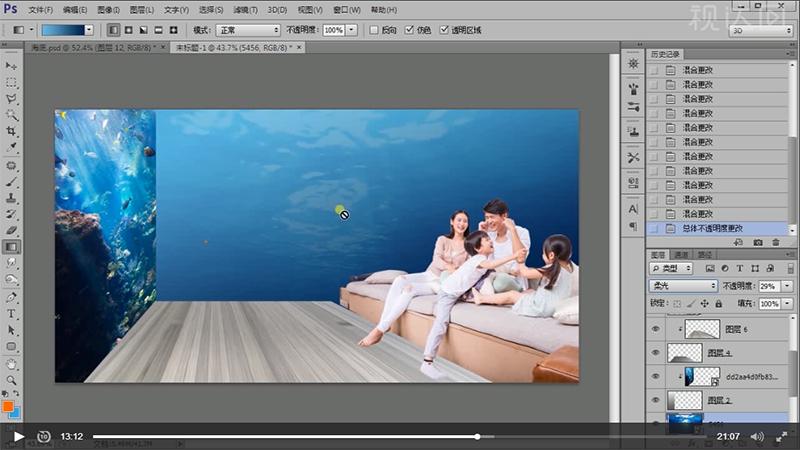
Task: Rewind the video ten seconds
Action: pyautogui.click(x=44, y=436)
